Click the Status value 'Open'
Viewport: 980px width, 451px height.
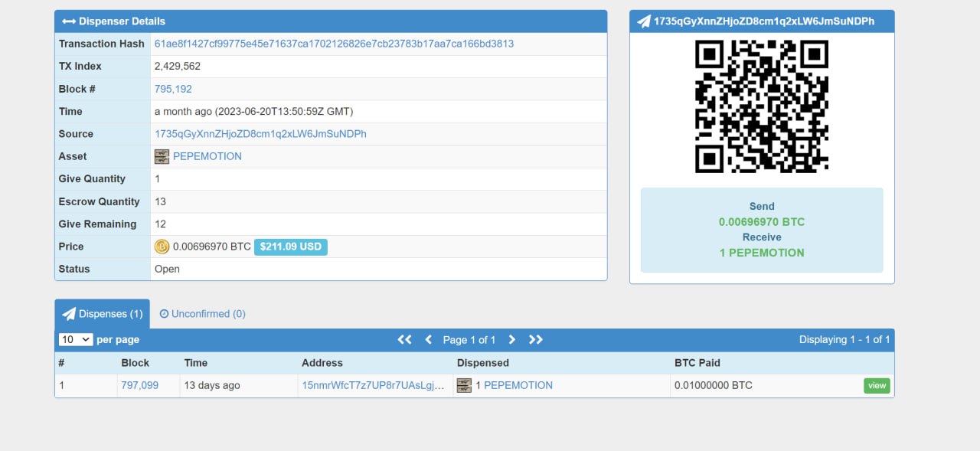tap(167, 269)
